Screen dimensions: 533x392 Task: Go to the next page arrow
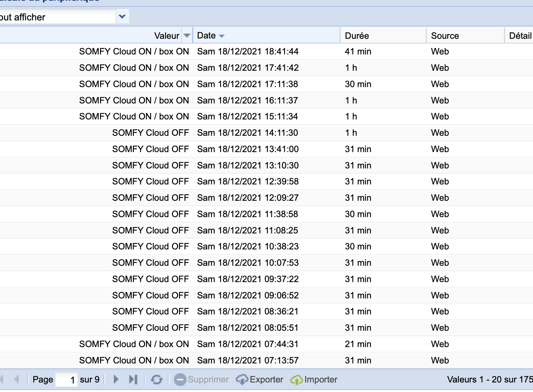tap(116, 379)
